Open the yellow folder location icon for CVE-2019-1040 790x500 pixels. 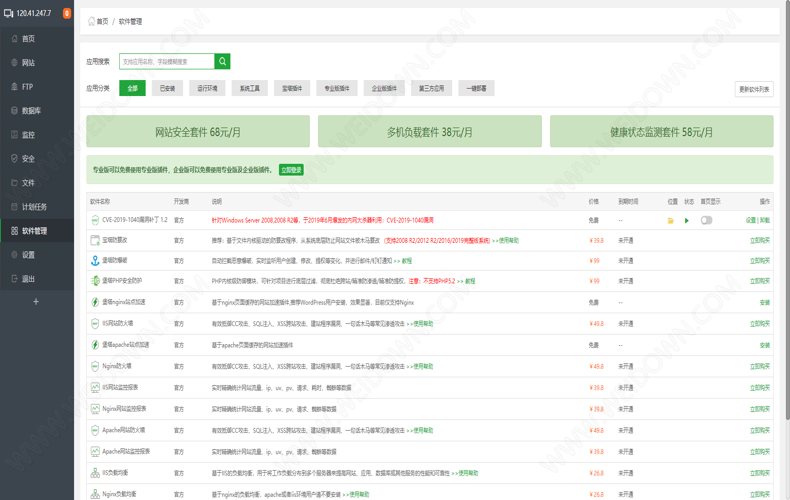pyautogui.click(x=671, y=220)
